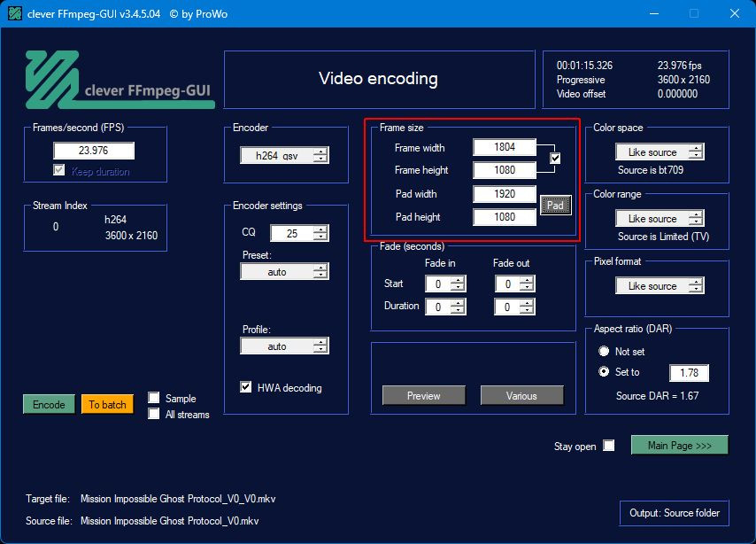Check the Sample checkbox

(x=154, y=398)
